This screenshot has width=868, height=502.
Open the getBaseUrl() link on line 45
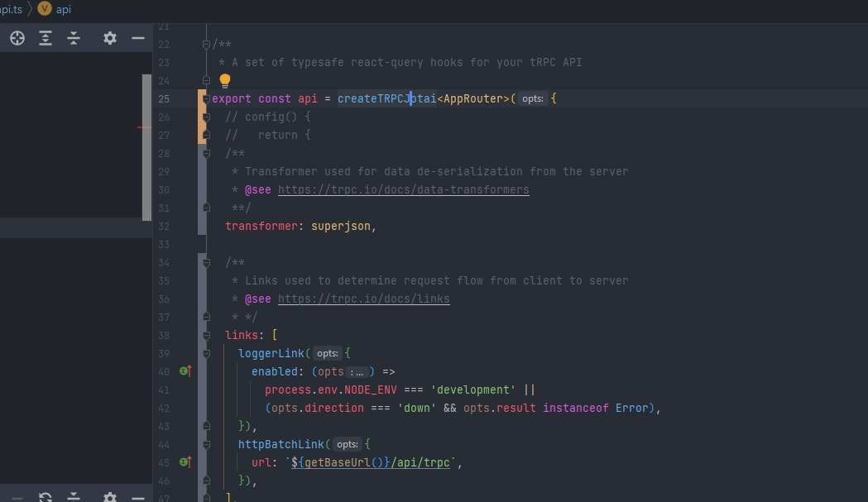[330, 462]
